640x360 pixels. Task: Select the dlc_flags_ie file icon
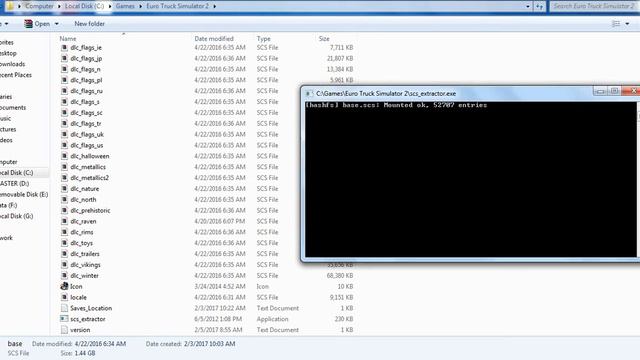(x=64, y=47)
